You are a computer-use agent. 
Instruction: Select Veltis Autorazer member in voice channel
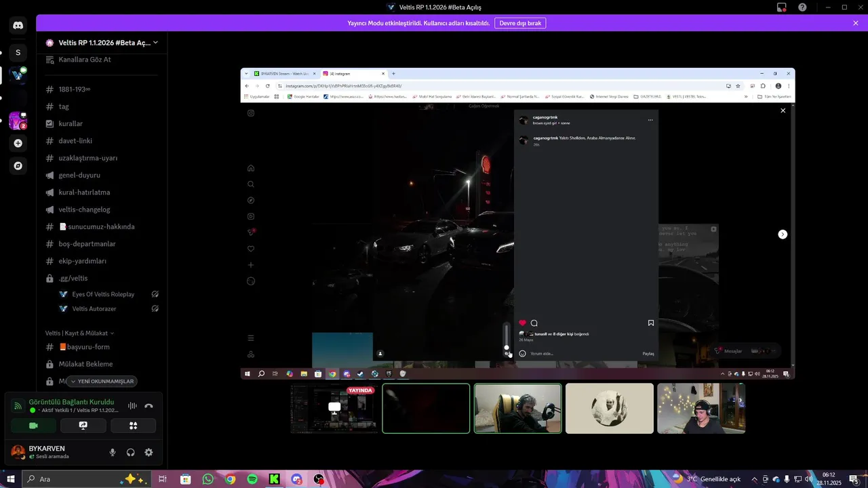(94, 308)
